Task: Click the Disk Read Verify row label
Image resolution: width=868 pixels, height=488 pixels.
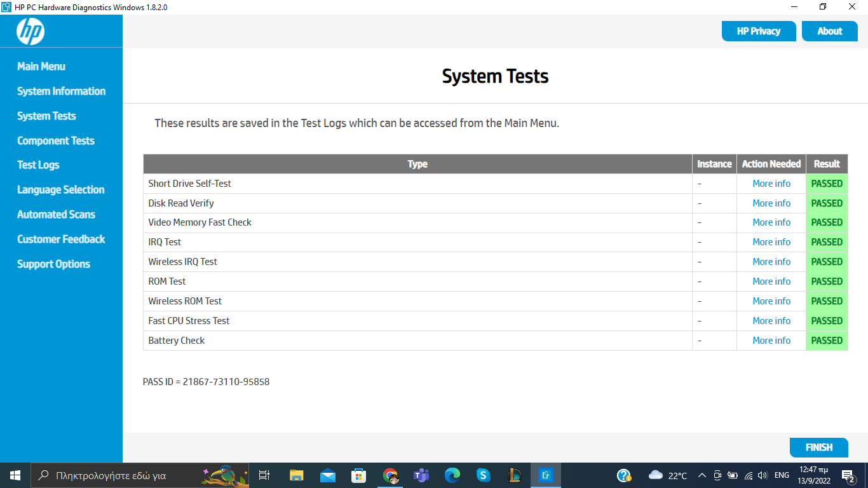Action: [181, 203]
